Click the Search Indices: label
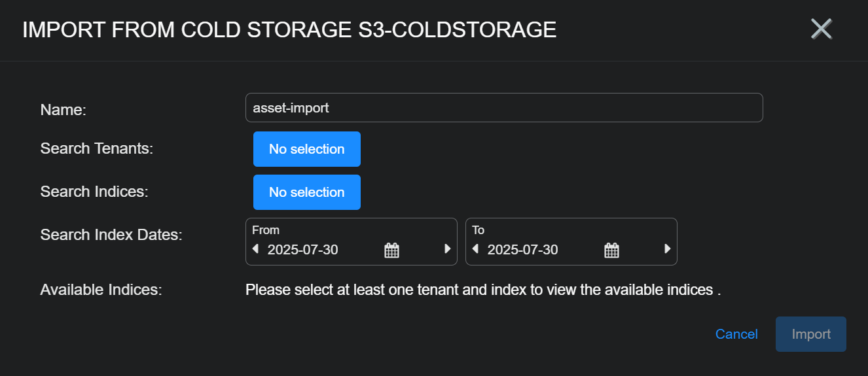This screenshot has width=868, height=376. pos(94,192)
